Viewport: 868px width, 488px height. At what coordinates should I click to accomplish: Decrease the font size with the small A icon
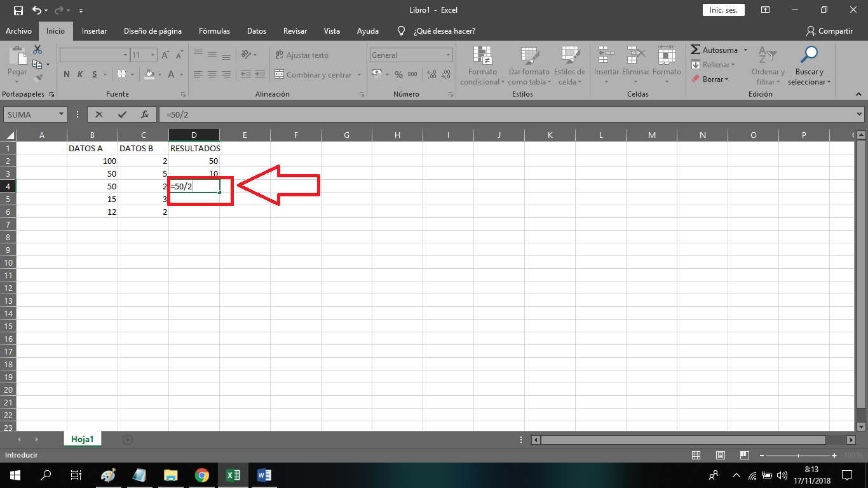click(x=179, y=55)
